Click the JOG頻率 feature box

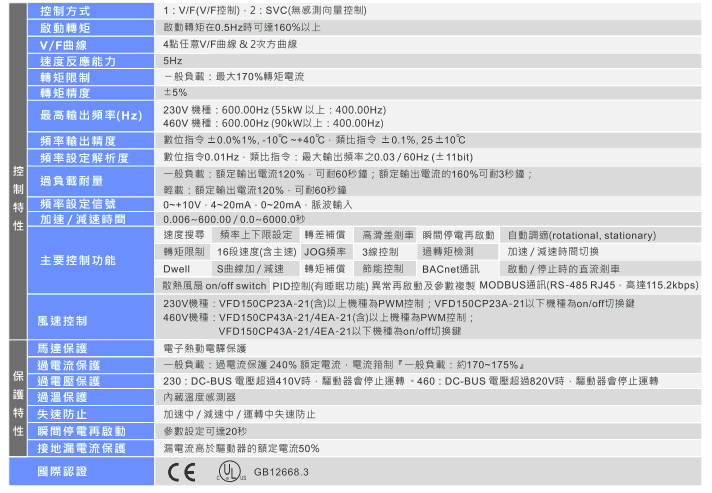[325, 252]
